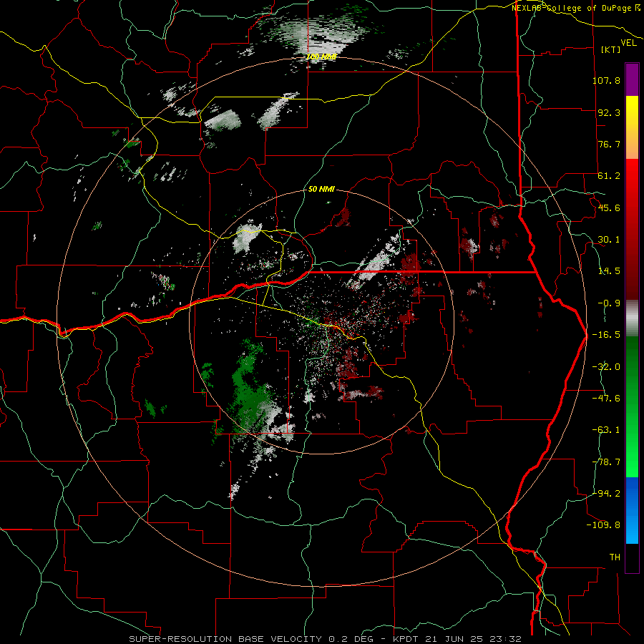The height and width of the screenshot is (644, 644).
Task: Click the Super-Resolution Base Velocity caption
Action: (326, 639)
